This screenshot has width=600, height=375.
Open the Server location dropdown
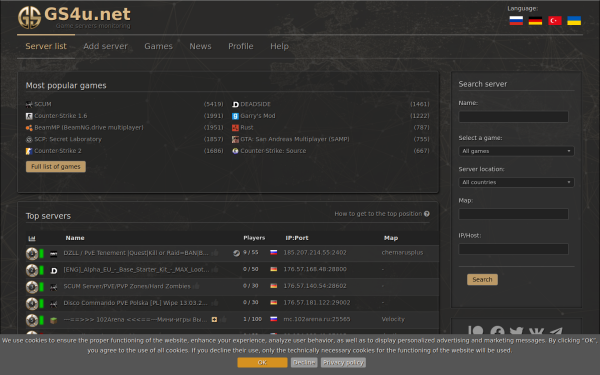coord(516,183)
